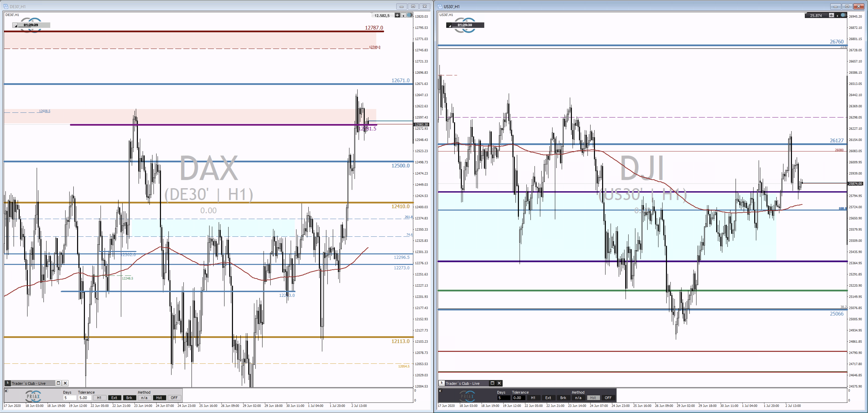Viewport: 868px width, 413px height.
Task: Click the DE30 window chart icon in title bar
Action: [6, 6]
